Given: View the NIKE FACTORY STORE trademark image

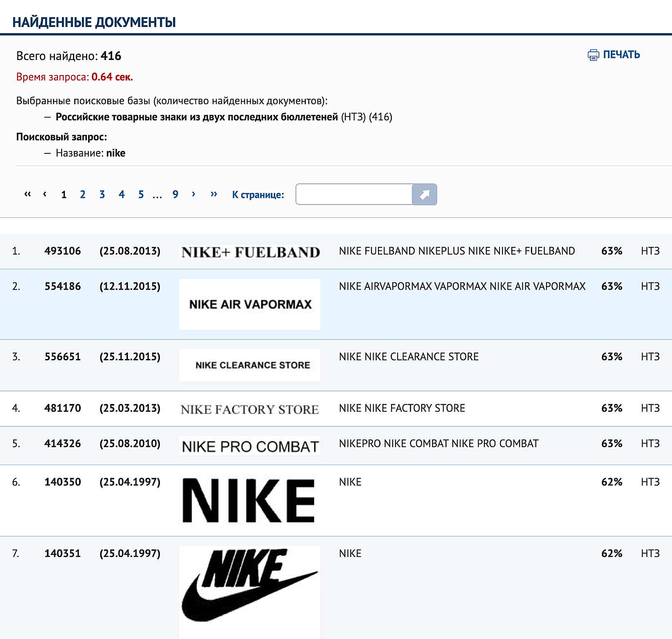Looking at the screenshot, I should tap(250, 409).
